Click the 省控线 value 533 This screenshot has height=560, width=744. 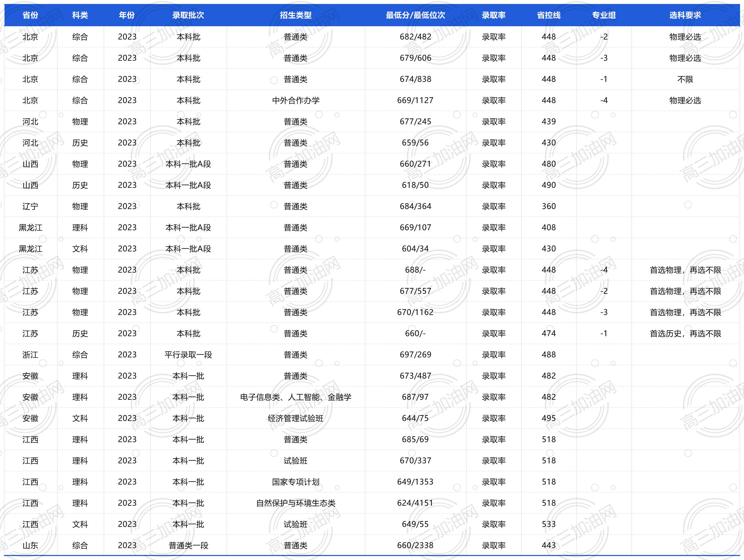pos(548,524)
